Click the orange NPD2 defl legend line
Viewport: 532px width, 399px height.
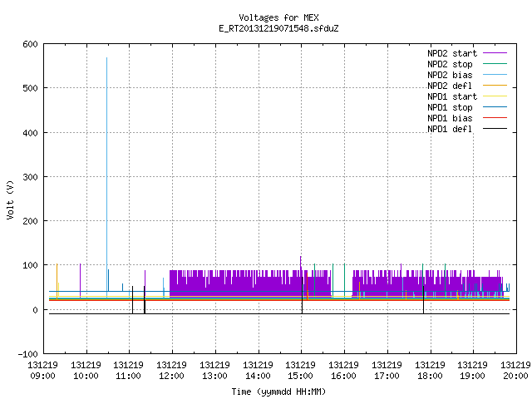[495, 86]
